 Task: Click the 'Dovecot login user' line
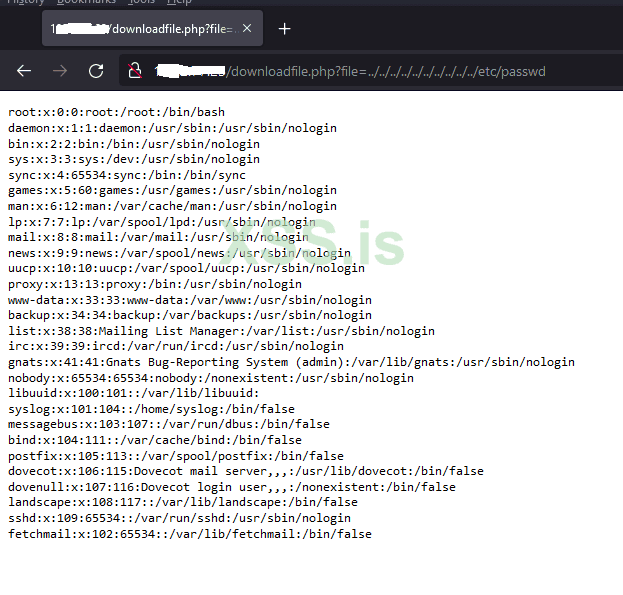click(232, 487)
